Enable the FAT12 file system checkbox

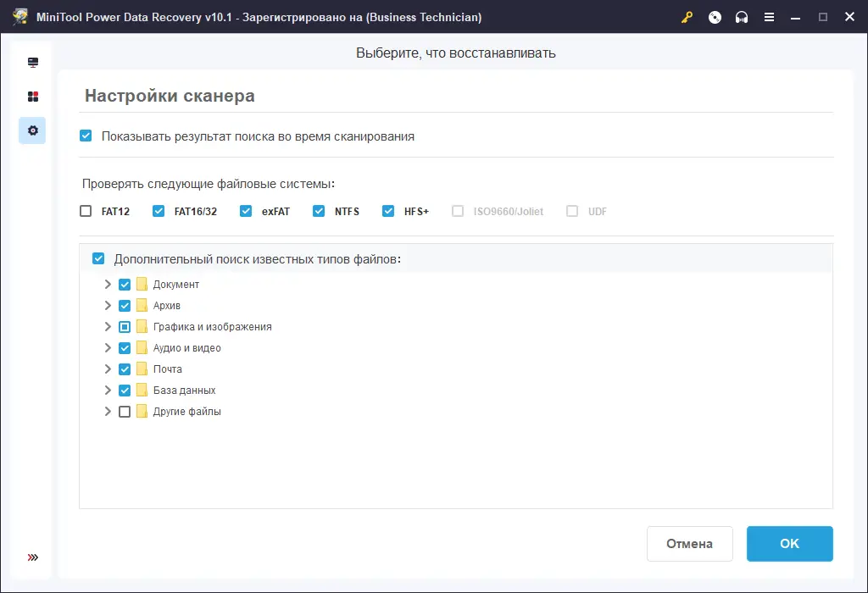click(86, 211)
